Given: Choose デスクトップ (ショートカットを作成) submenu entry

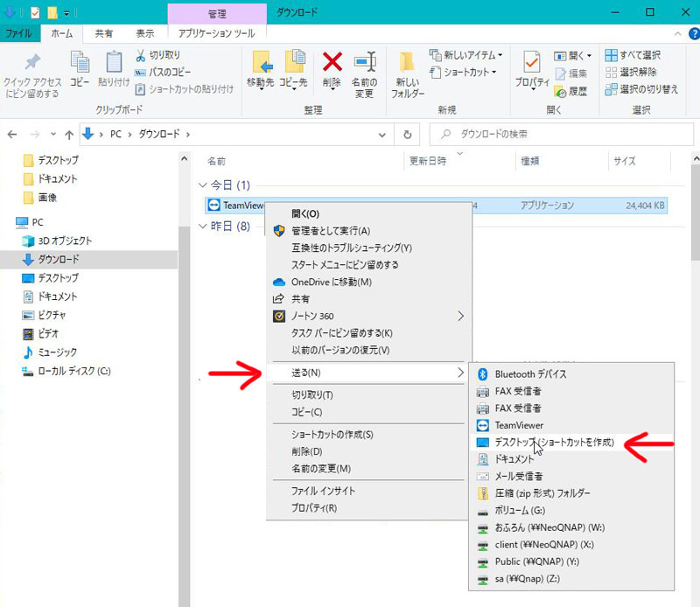Looking at the screenshot, I should click(554, 442).
